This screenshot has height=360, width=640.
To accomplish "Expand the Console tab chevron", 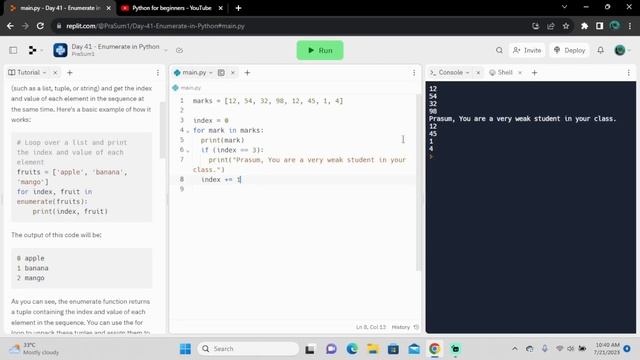I will tap(467, 72).
